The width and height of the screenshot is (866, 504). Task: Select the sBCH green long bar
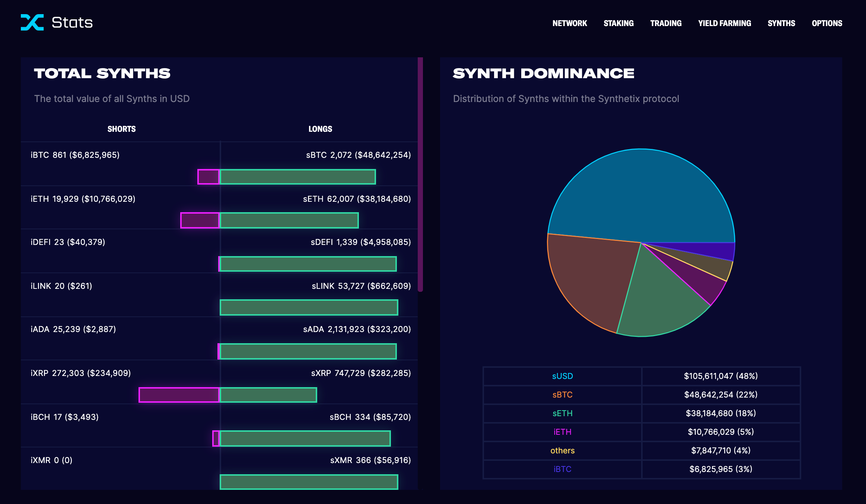[305, 438]
